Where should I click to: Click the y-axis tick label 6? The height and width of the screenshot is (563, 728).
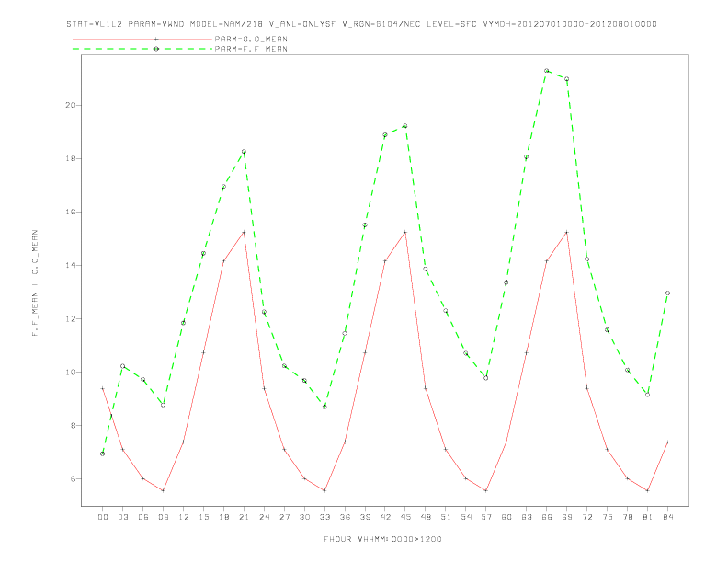[73, 479]
